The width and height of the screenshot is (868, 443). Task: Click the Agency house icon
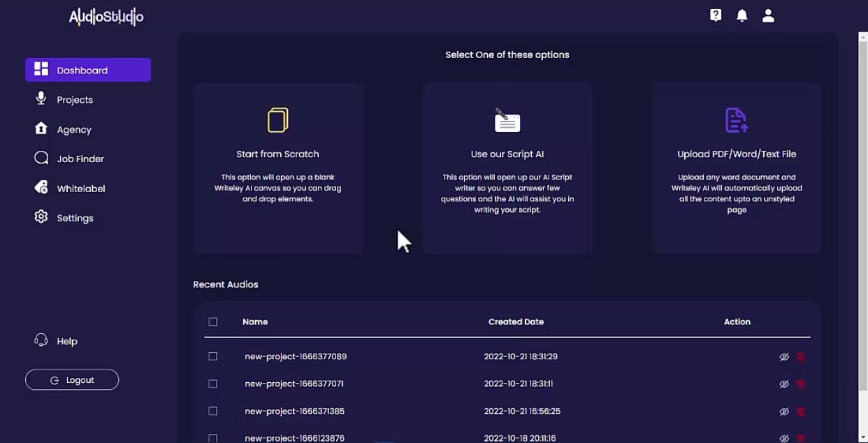[x=41, y=129]
